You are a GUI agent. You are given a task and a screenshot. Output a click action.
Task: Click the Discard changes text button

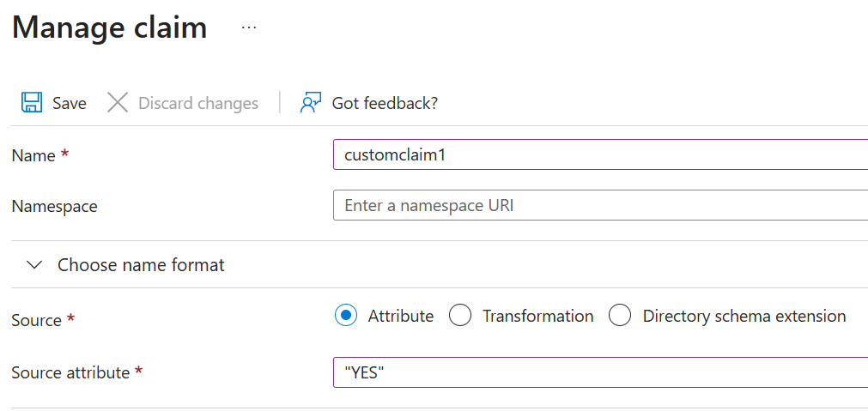(198, 103)
